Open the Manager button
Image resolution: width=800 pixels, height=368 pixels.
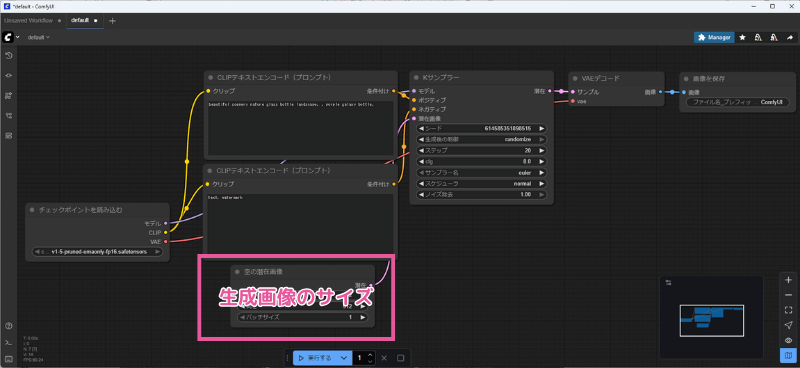point(714,37)
